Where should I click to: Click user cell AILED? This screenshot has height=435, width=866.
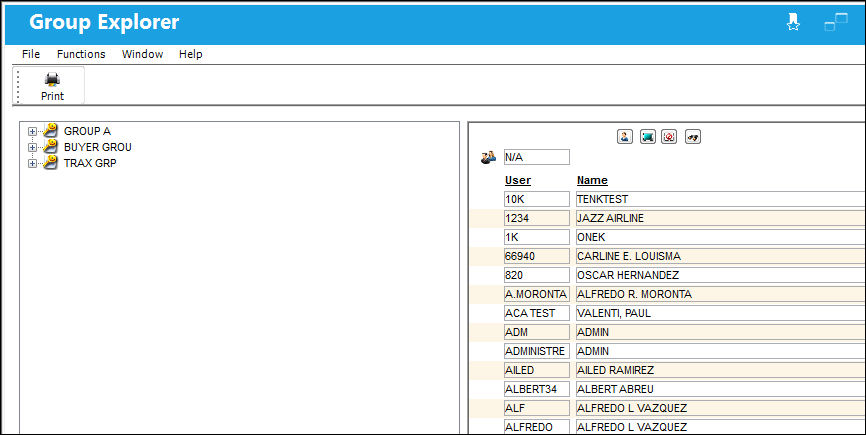[536, 370]
